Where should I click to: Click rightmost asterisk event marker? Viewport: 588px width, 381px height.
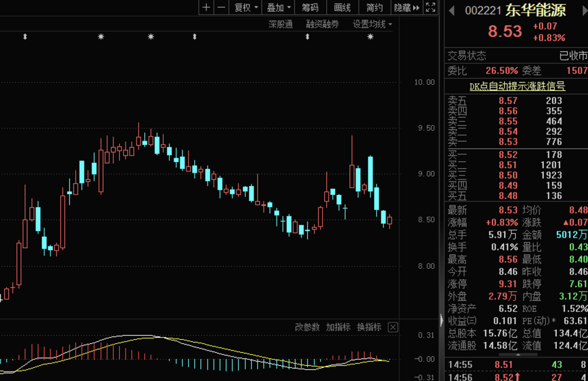click(371, 37)
